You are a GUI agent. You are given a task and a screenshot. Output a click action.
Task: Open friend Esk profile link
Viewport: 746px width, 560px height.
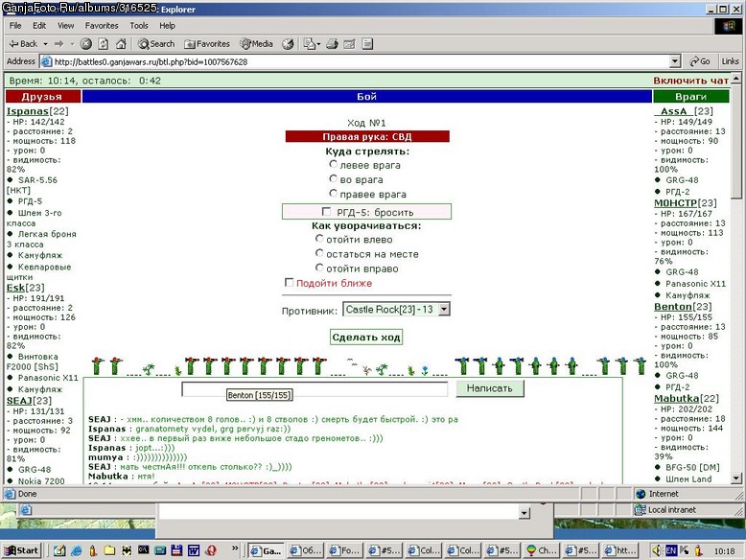pos(15,288)
